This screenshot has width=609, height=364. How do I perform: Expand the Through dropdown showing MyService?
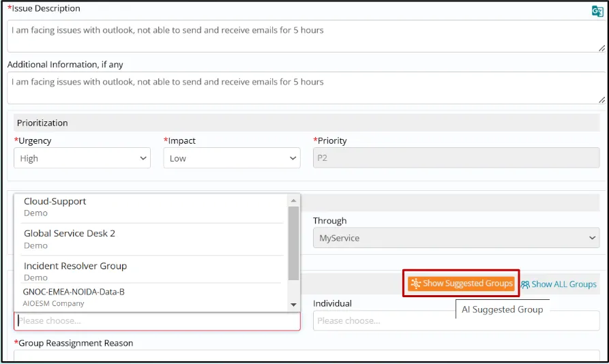pos(456,238)
